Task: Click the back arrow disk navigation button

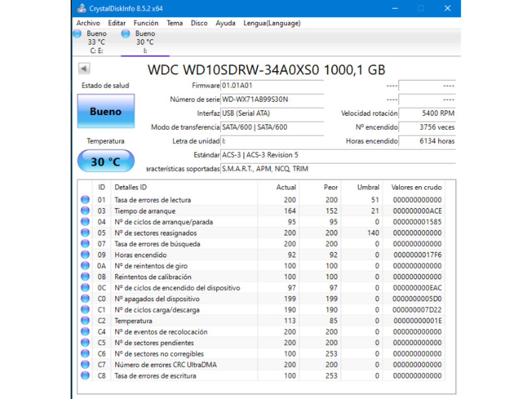Action: pos(84,69)
